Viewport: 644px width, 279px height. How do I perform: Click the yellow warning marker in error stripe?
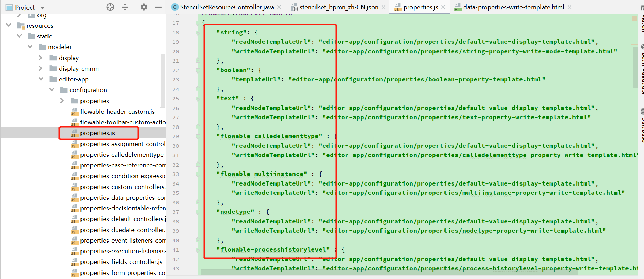click(x=635, y=19)
